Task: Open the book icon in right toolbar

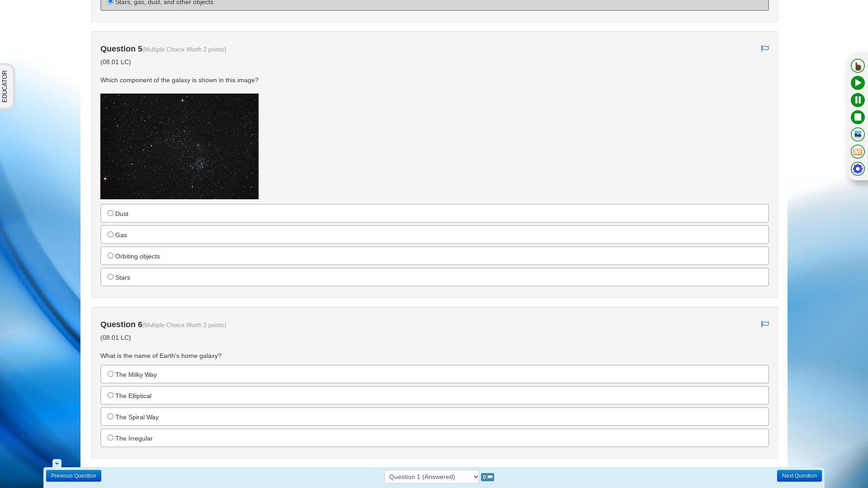Action: (x=858, y=152)
